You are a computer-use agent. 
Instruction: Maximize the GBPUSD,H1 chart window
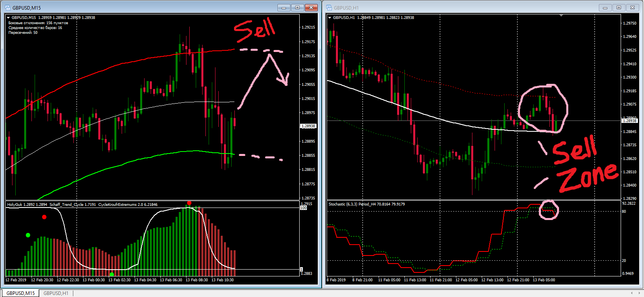click(x=619, y=8)
